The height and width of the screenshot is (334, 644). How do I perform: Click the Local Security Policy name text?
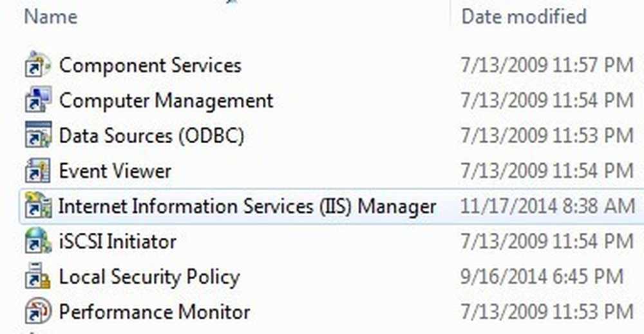tap(149, 278)
